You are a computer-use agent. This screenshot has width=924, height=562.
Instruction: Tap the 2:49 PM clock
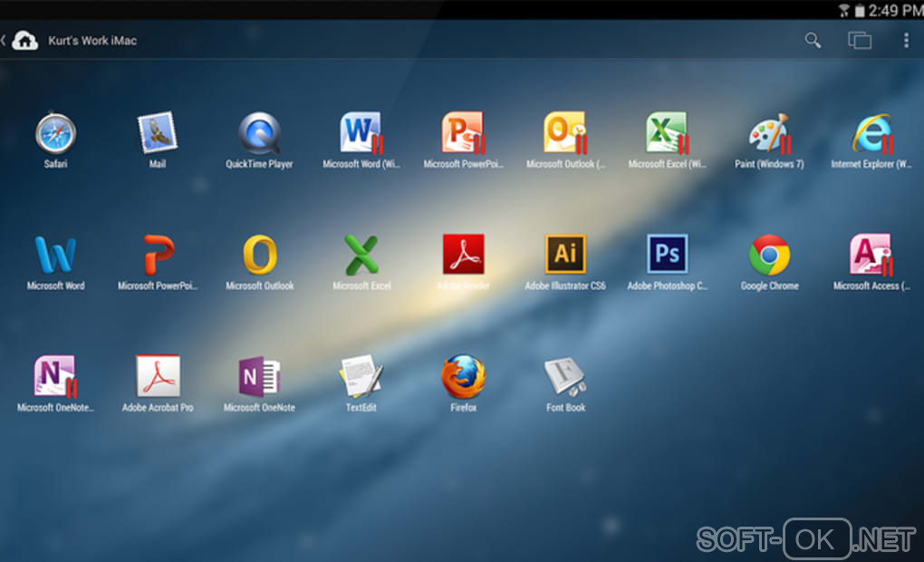pos(896,10)
